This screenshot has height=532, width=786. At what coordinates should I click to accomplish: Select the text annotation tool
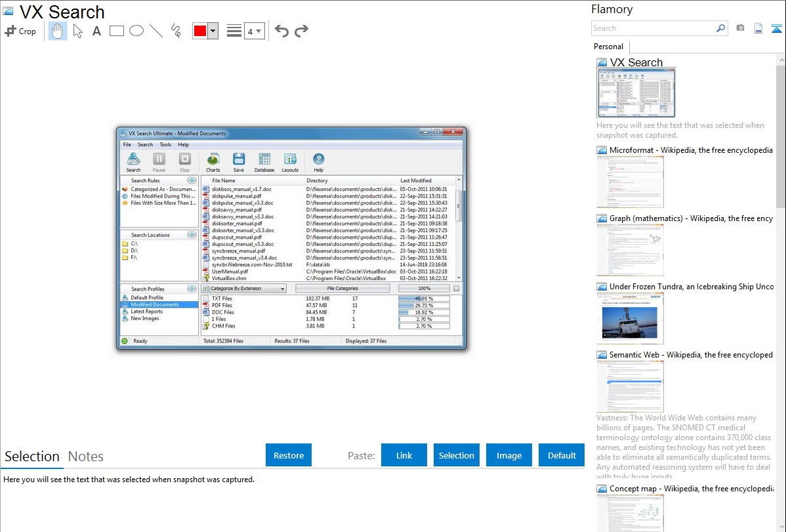pos(96,31)
